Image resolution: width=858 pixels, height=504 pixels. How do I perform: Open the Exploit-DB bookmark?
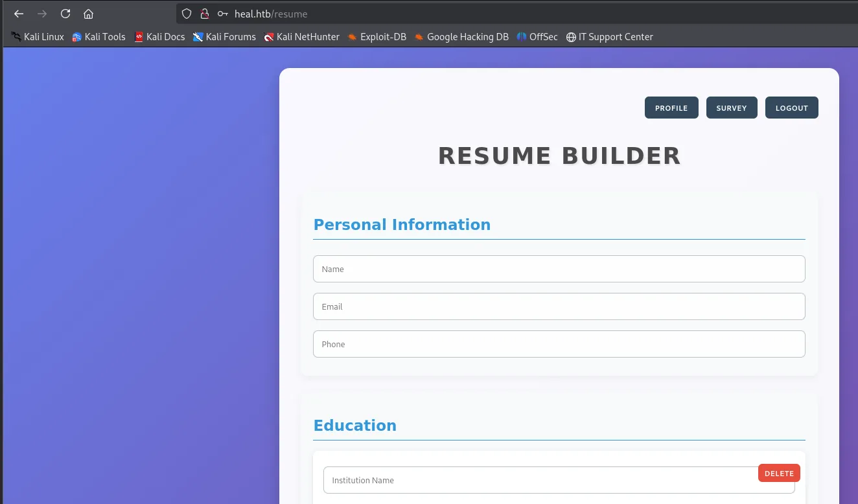[377, 37]
